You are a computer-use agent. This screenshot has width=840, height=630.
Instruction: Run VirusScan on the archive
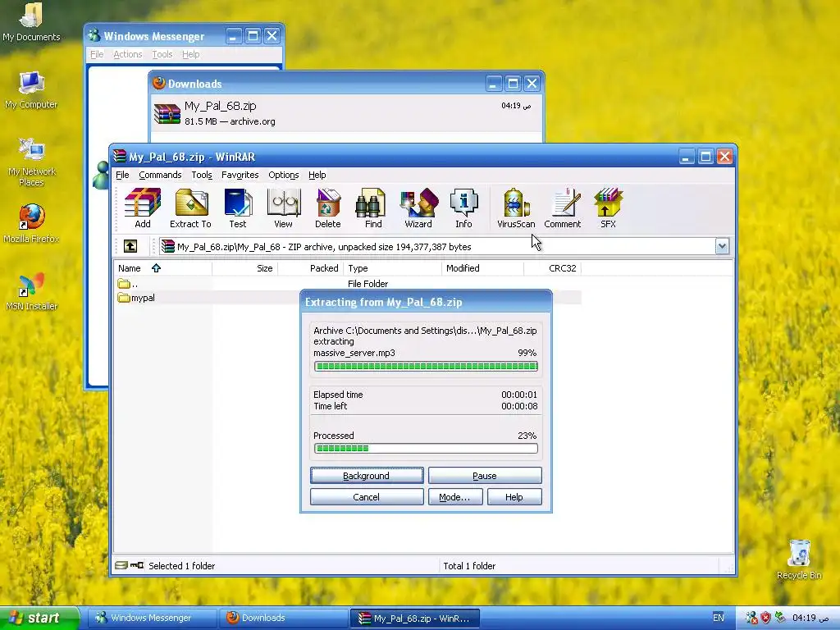click(516, 208)
